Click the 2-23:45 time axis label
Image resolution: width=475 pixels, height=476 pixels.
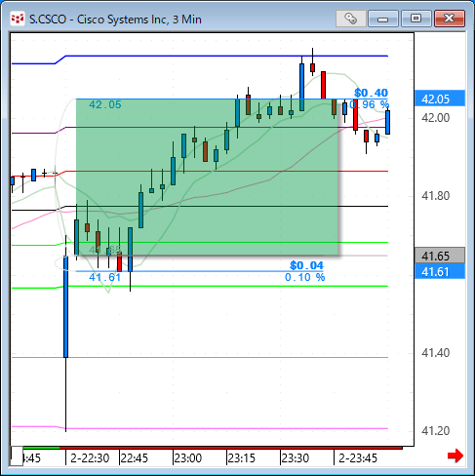coord(358,458)
